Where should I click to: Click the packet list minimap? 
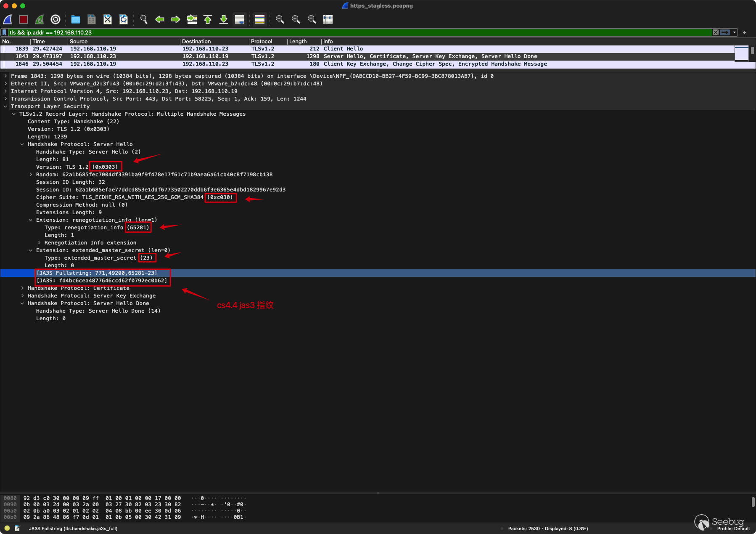[x=741, y=53]
